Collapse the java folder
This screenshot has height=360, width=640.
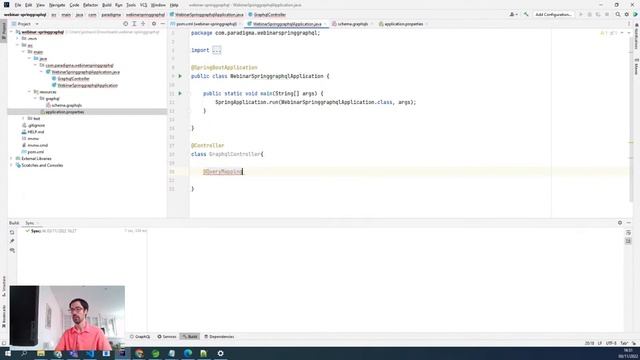pyautogui.click(x=29, y=58)
